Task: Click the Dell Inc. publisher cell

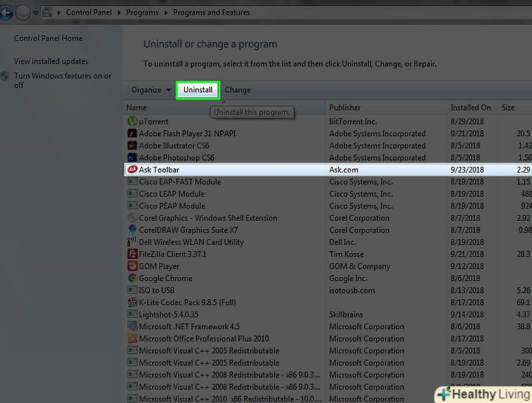Action: pyautogui.click(x=342, y=242)
